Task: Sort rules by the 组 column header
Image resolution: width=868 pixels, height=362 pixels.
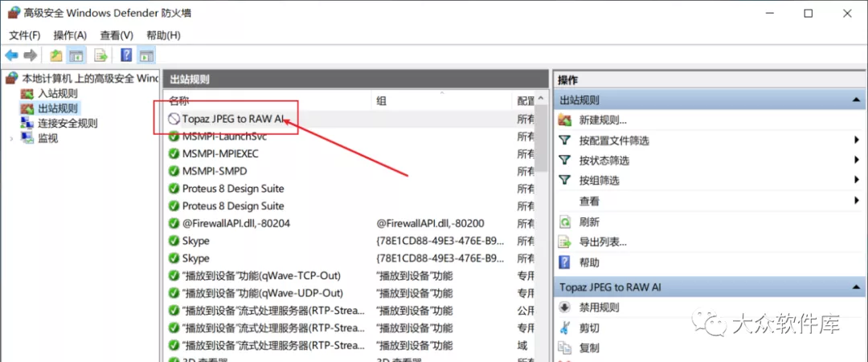Action: click(x=440, y=101)
